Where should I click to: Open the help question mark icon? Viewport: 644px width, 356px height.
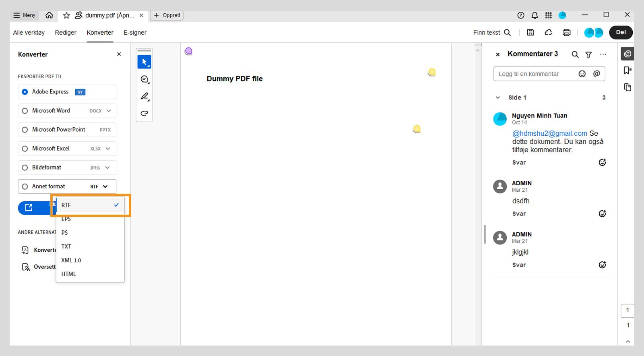point(521,15)
